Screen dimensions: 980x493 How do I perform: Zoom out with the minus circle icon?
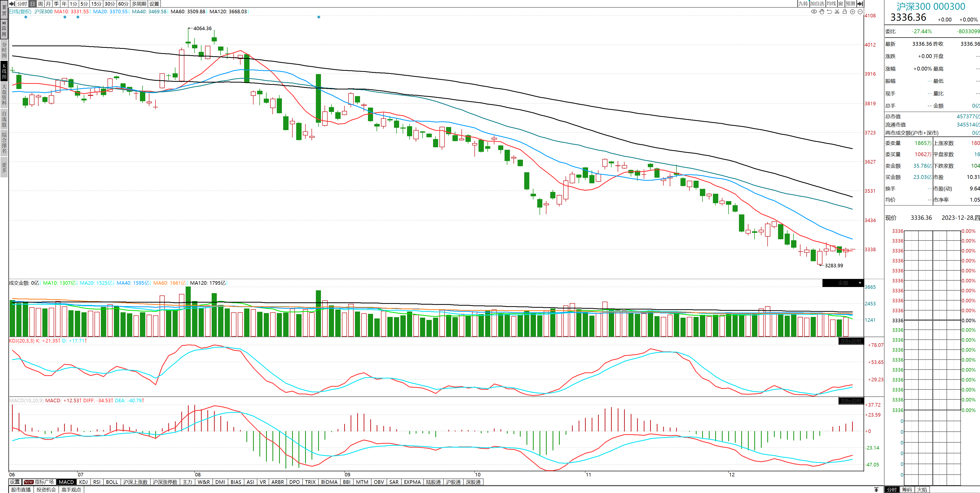click(860, 12)
